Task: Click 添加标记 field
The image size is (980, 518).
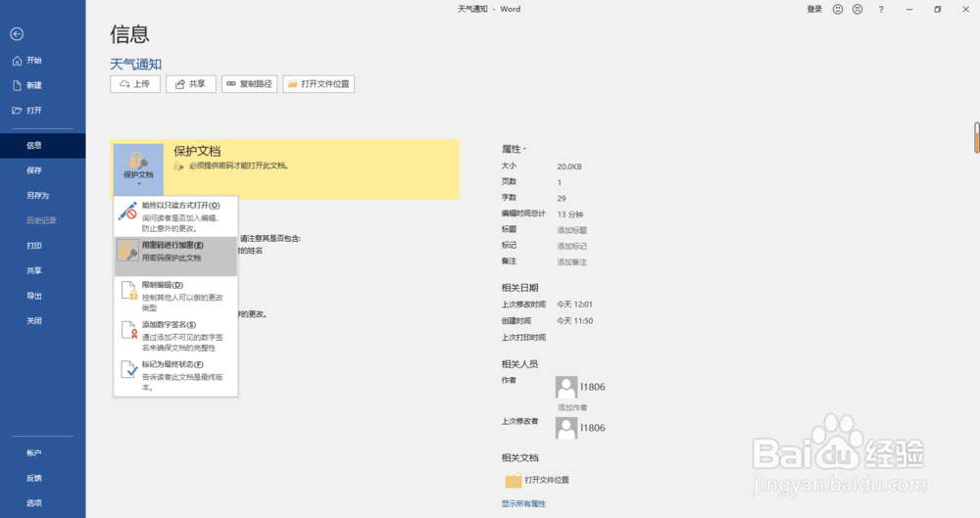Action: point(572,246)
